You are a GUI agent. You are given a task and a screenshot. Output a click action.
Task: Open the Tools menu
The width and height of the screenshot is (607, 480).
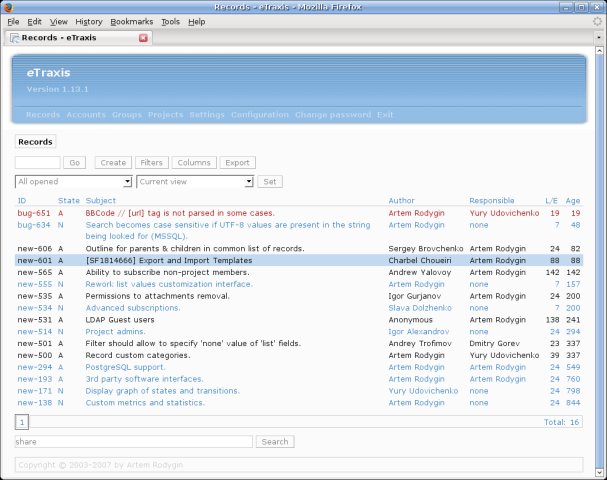[x=170, y=21]
